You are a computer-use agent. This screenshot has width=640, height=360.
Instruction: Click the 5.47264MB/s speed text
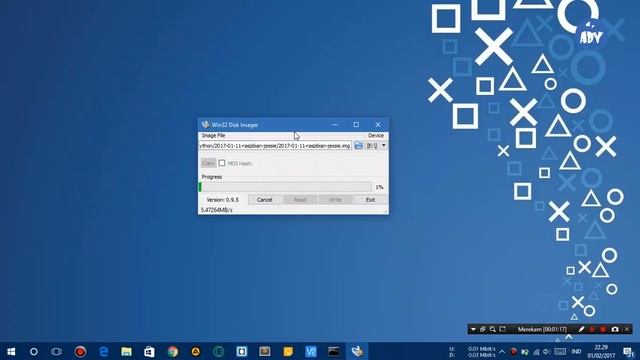pos(217,210)
